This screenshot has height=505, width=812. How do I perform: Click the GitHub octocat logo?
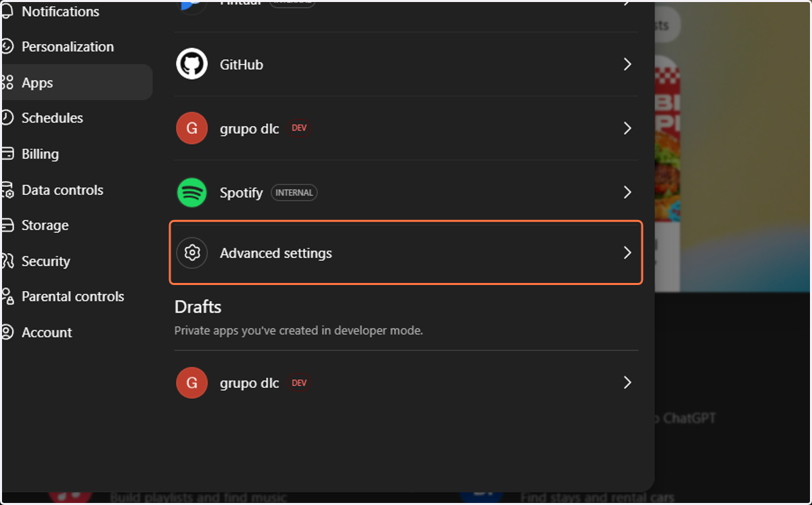(191, 64)
